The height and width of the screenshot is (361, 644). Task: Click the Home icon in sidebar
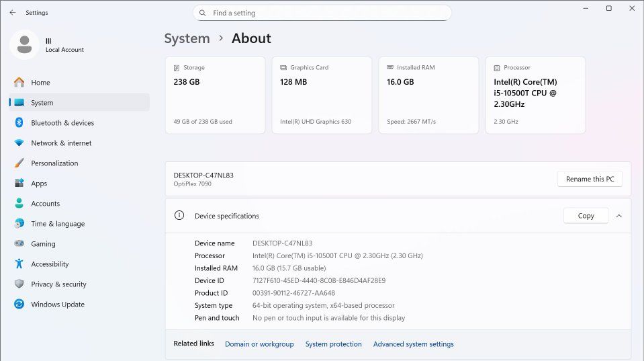click(19, 83)
